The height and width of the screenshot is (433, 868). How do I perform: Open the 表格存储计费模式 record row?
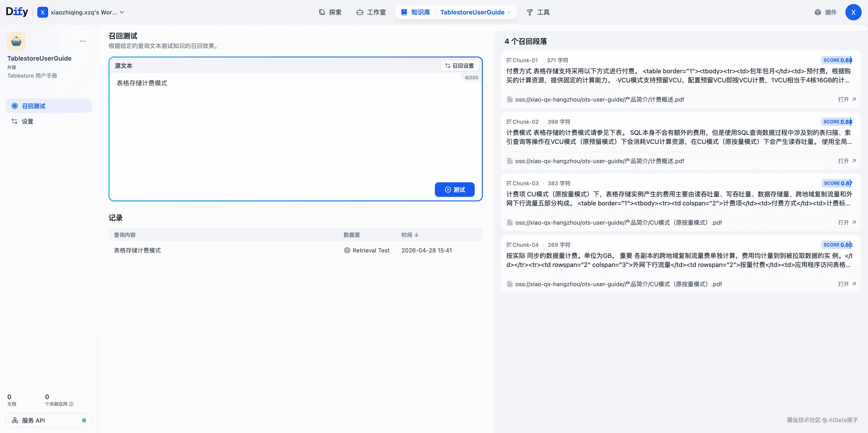pyautogui.click(x=295, y=251)
